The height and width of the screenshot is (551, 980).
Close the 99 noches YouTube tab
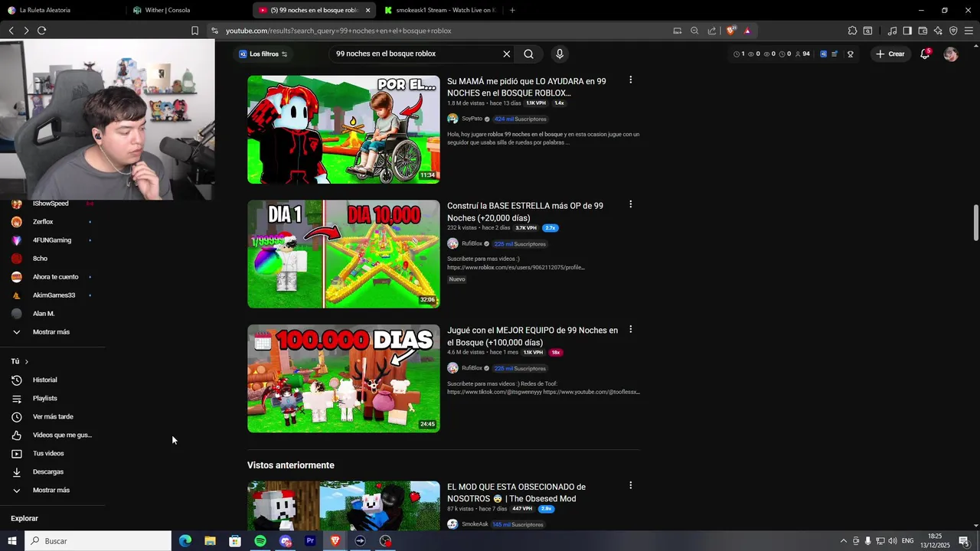(368, 10)
